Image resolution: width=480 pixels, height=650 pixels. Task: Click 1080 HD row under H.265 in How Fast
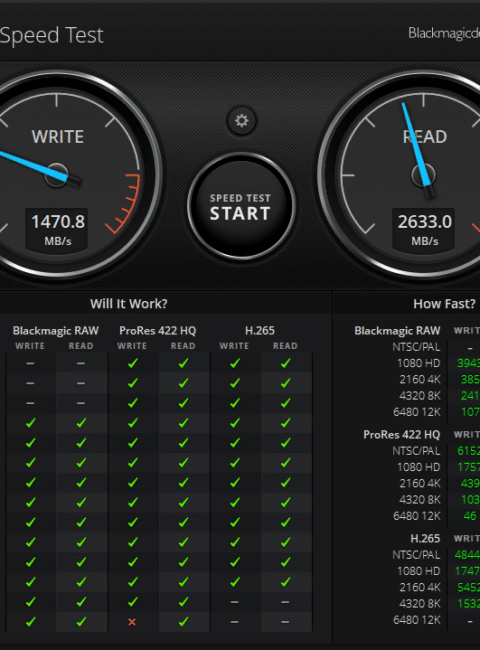[418, 571]
